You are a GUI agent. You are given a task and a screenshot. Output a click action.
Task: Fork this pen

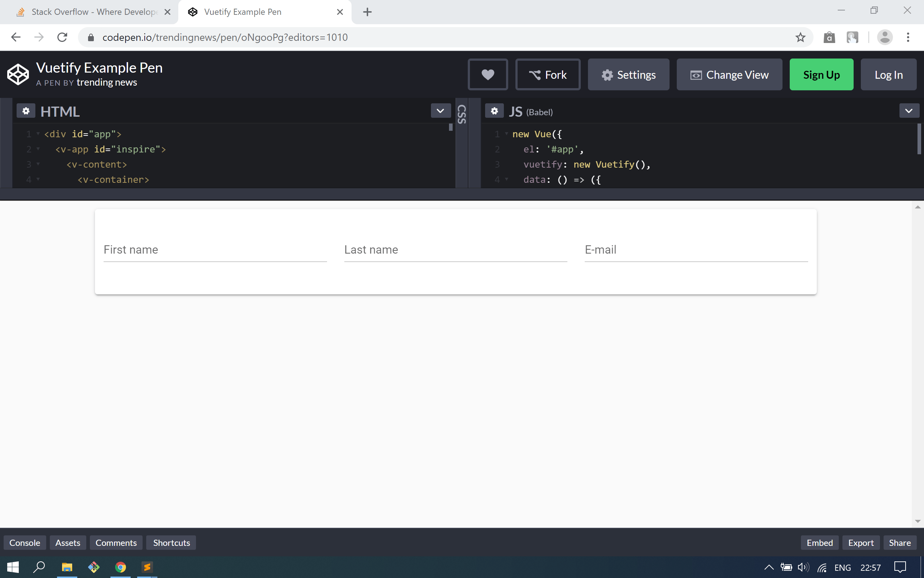point(548,74)
